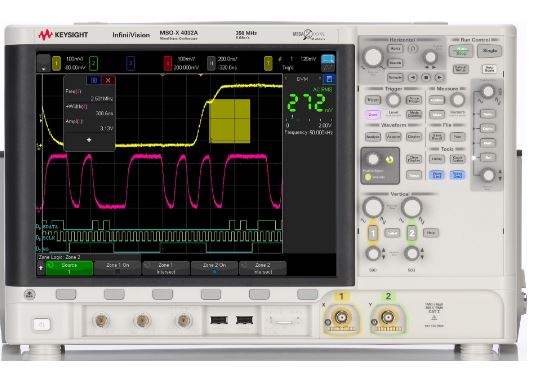Screen dimensions: 538x379
Task: Push the navigate backward arrow key
Action: 412,78
